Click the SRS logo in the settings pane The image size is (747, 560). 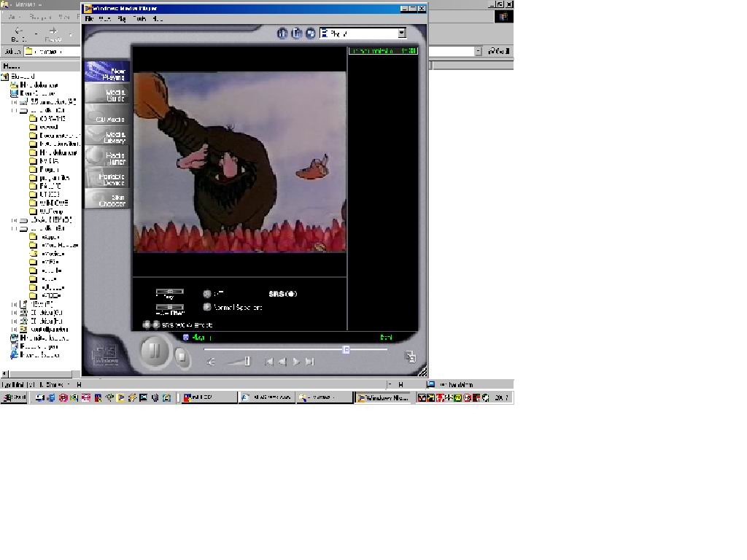[x=283, y=294]
